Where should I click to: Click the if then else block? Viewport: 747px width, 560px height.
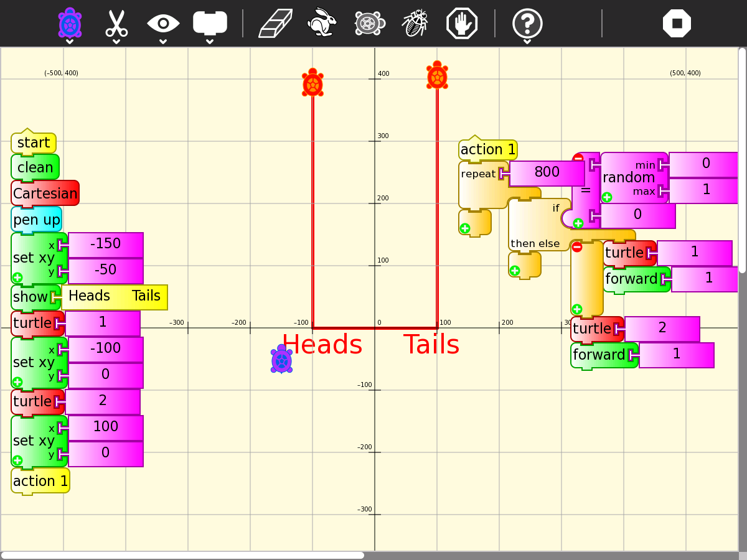[539, 225]
